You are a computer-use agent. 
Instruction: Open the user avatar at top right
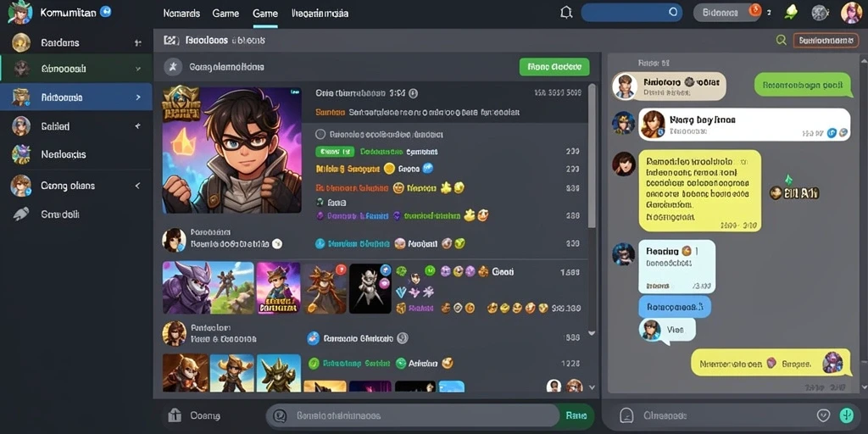pyautogui.click(x=851, y=12)
